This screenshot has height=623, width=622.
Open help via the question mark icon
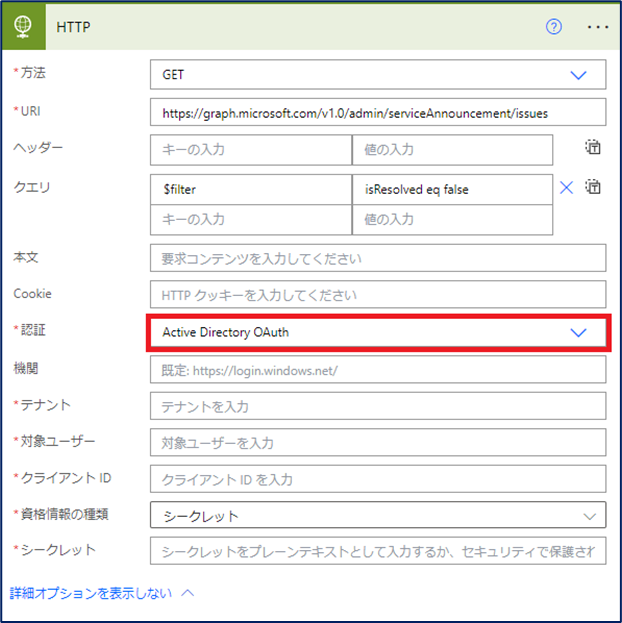[x=554, y=27]
